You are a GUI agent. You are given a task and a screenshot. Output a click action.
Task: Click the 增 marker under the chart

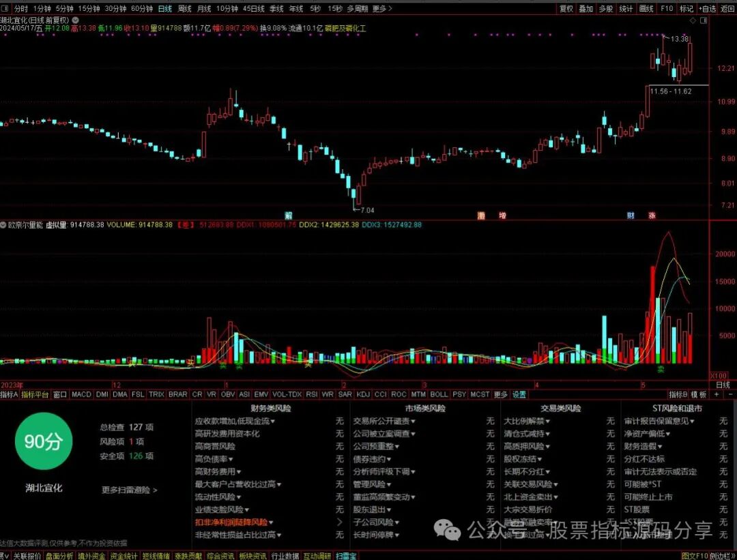point(502,216)
